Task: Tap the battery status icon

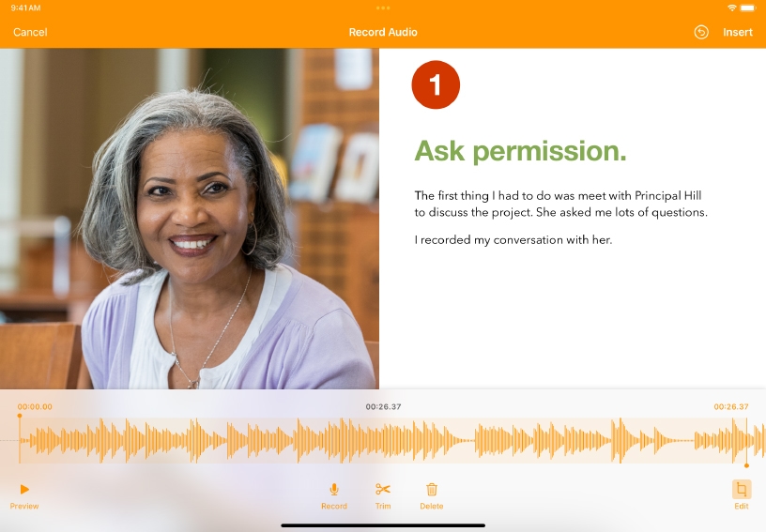Action: coord(748,8)
